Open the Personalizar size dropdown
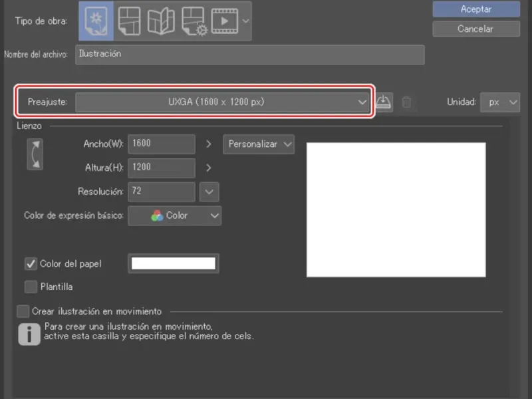 259,144
